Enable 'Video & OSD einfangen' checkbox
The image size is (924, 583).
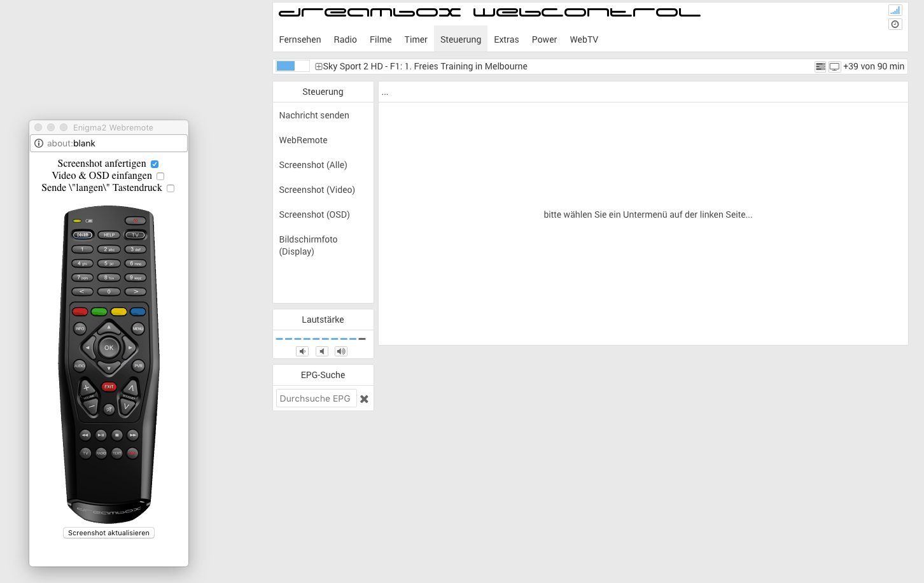(x=160, y=176)
